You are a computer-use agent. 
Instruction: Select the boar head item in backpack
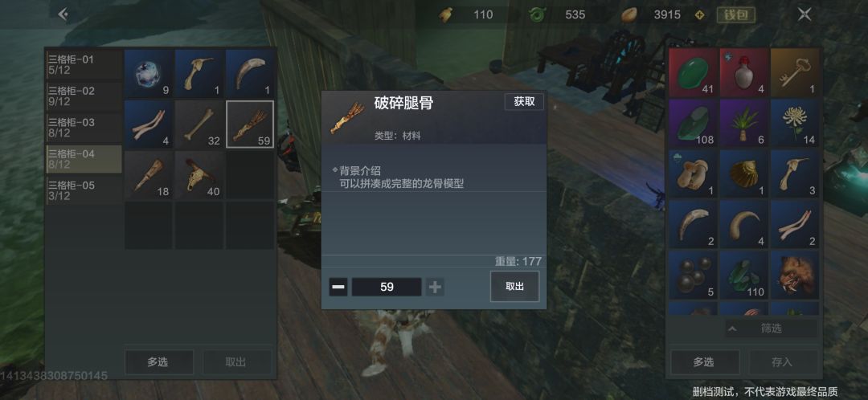pos(795,275)
